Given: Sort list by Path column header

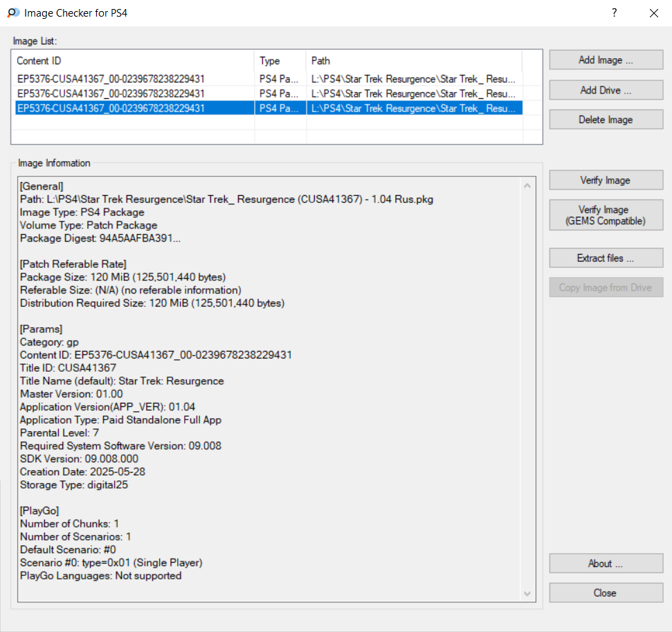Looking at the screenshot, I should click(414, 61).
